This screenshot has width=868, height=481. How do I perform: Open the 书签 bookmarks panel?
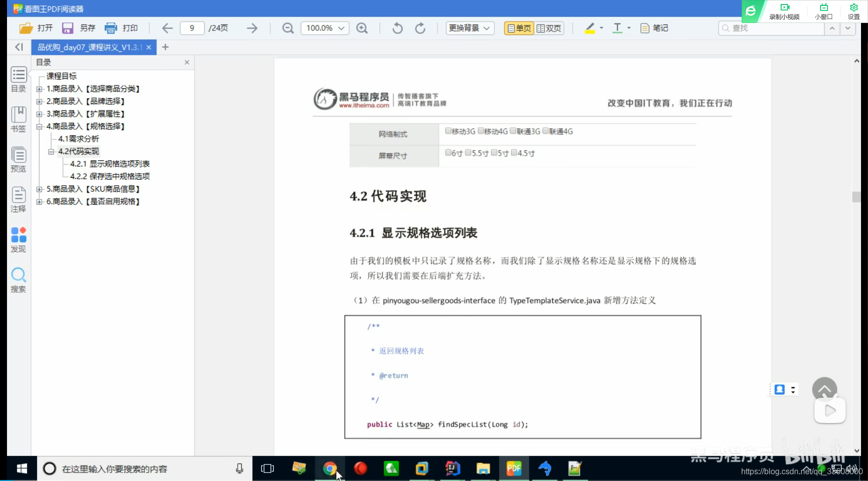(x=18, y=119)
